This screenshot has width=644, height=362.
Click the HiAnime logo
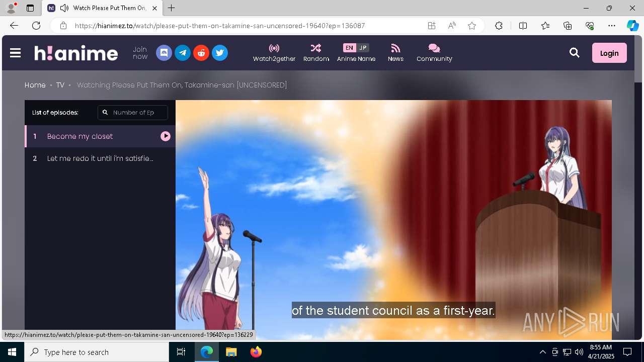click(x=76, y=53)
